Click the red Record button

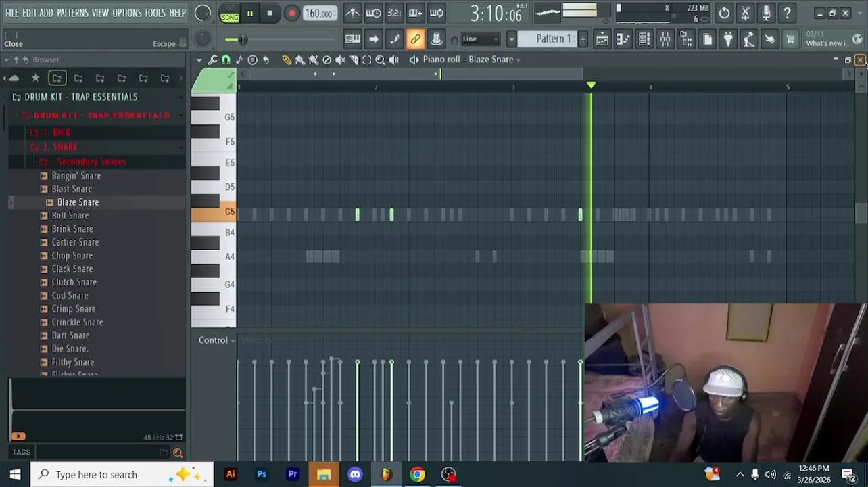click(x=291, y=13)
